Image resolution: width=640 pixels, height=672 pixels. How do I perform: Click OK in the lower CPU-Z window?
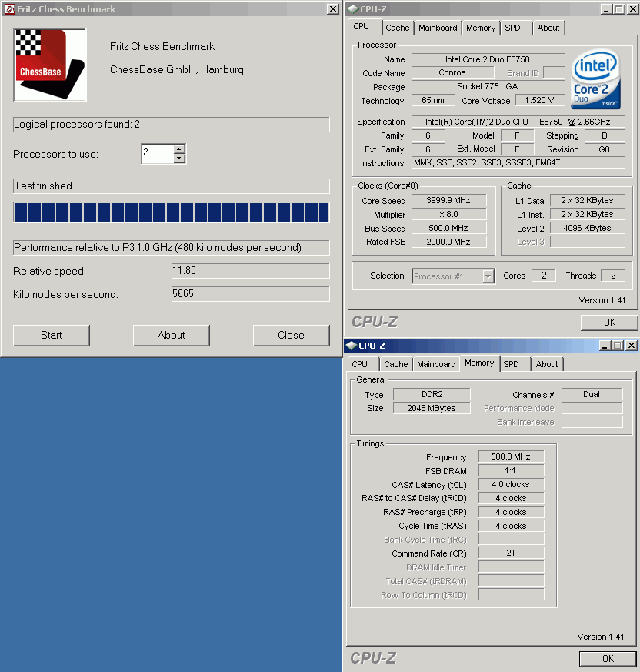coord(608,659)
